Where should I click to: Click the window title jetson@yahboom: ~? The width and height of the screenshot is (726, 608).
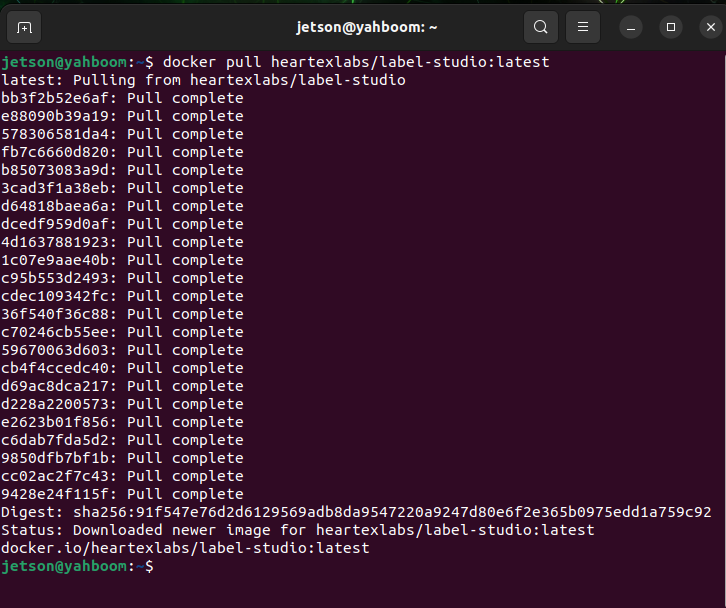point(367,27)
